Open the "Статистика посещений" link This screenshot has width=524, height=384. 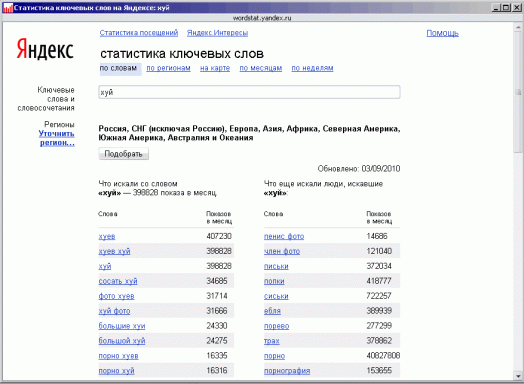pyautogui.click(x=139, y=33)
